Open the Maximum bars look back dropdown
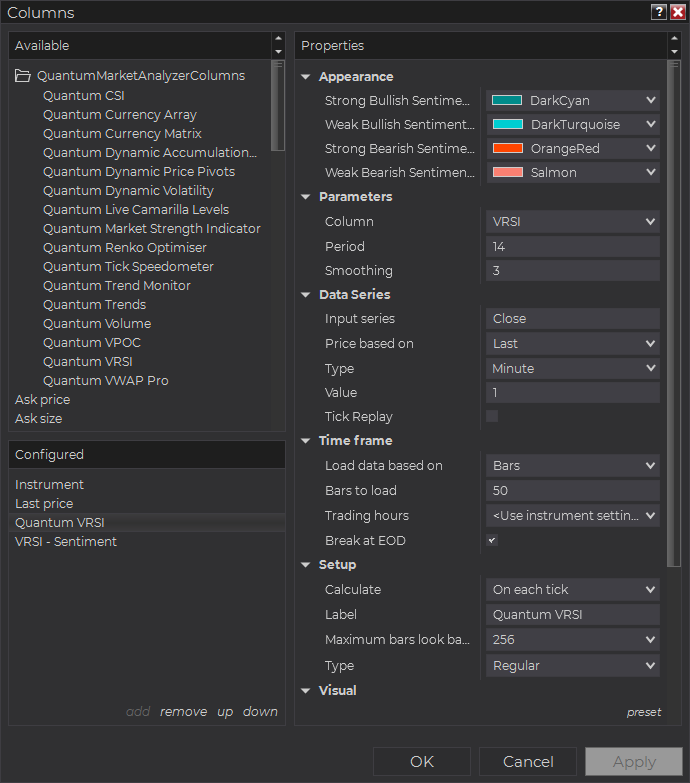 (x=573, y=640)
